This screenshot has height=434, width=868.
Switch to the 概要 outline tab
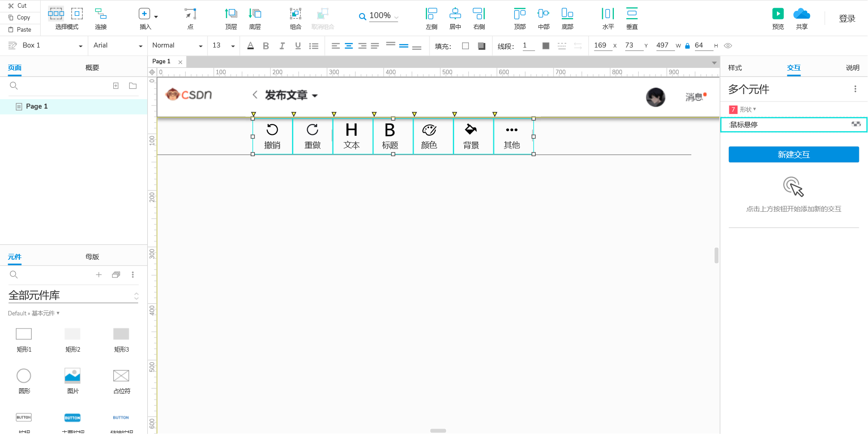92,68
